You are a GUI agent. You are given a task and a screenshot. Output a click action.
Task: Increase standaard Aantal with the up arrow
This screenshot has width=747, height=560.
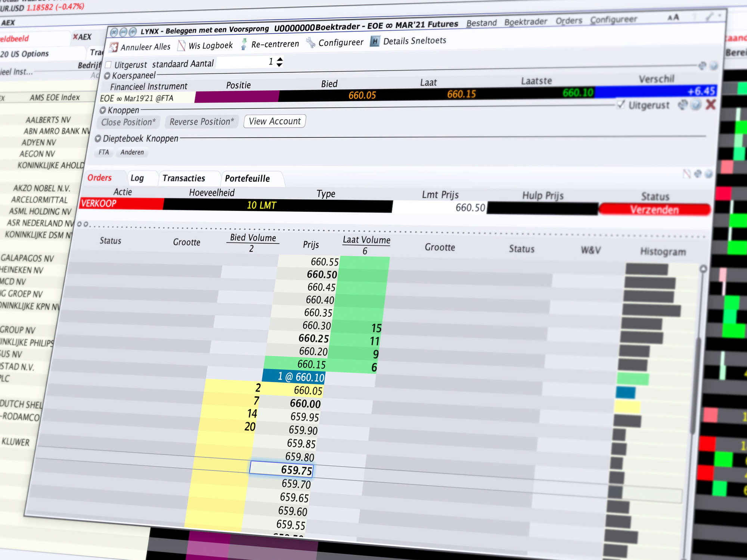point(280,59)
